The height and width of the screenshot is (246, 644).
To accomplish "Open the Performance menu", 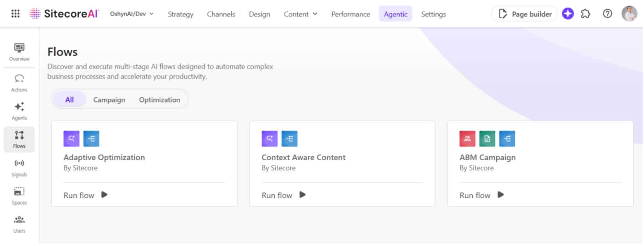I will coord(350,14).
